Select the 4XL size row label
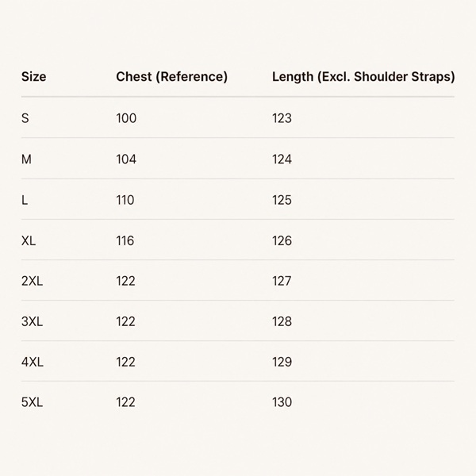Image resolution: width=476 pixels, height=476 pixels. 33,362
